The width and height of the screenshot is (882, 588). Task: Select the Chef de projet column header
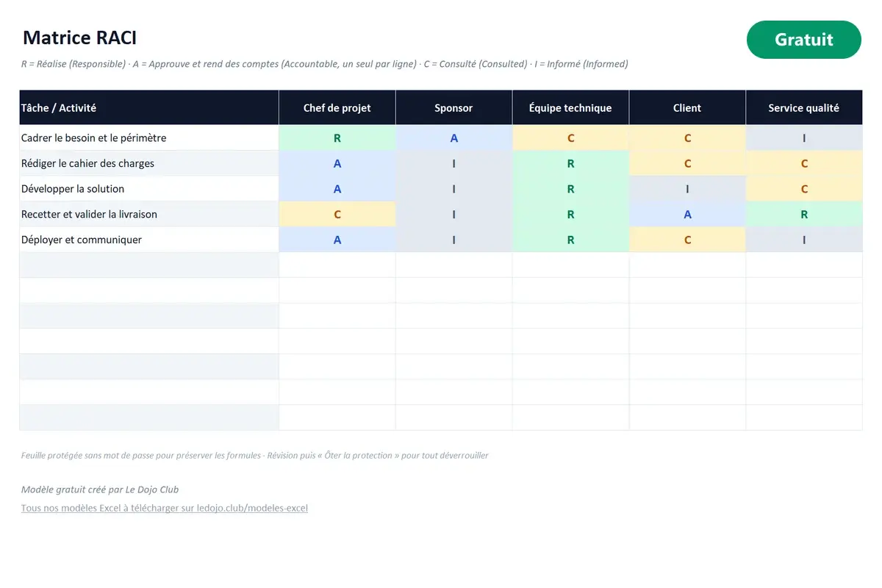(337, 107)
